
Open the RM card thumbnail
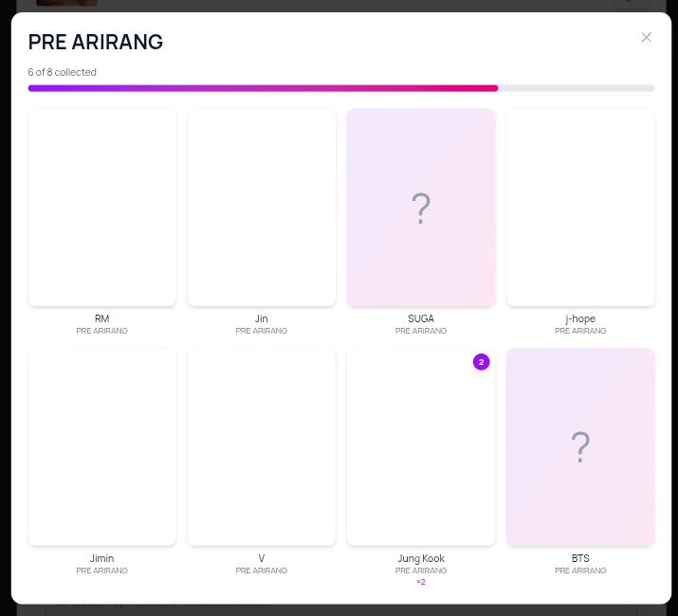102,208
